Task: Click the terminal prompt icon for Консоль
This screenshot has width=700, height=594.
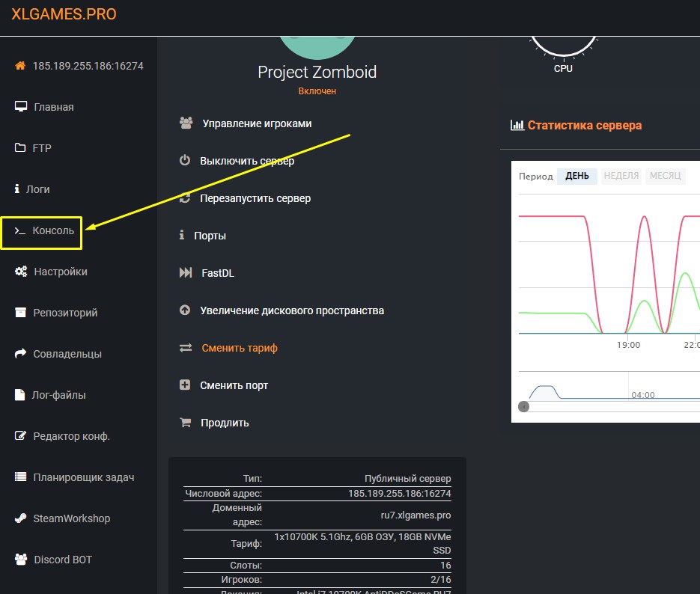Action: [x=20, y=230]
